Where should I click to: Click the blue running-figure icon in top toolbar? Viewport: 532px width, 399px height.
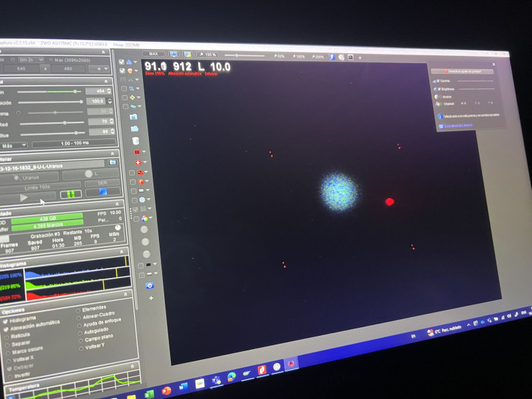332,57
